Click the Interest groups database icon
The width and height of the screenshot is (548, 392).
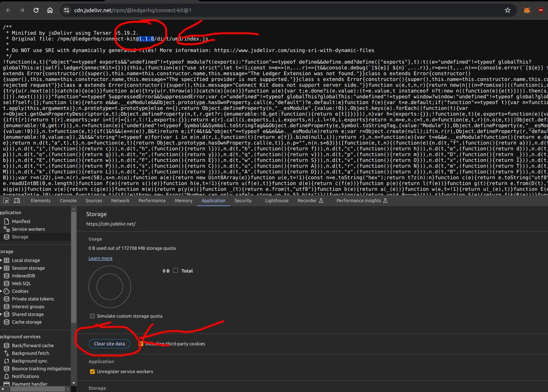click(x=6, y=307)
